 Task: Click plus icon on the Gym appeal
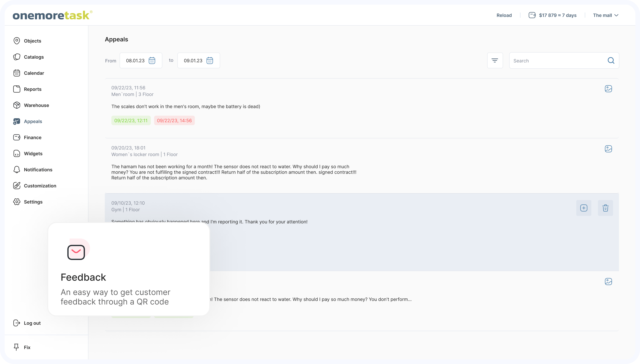click(584, 208)
